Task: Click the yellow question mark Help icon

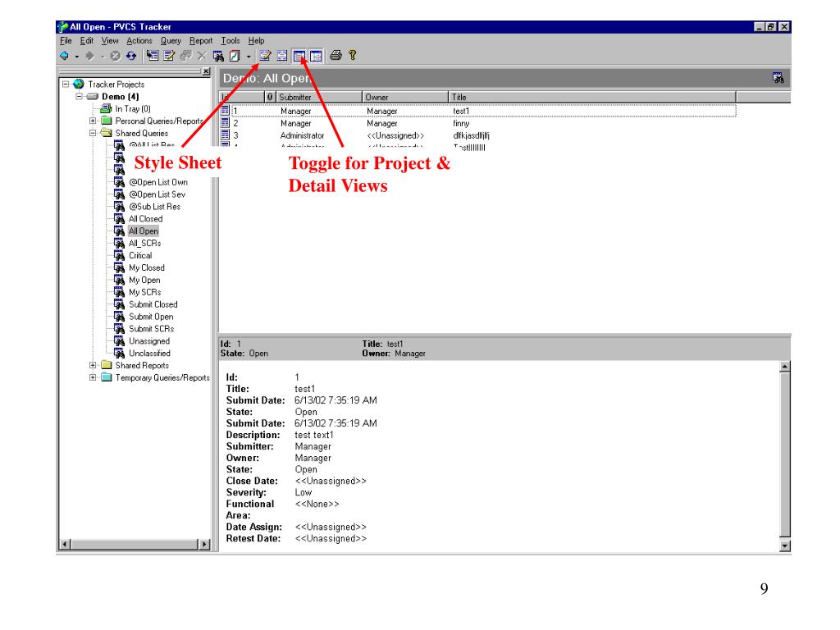Action: (x=353, y=55)
